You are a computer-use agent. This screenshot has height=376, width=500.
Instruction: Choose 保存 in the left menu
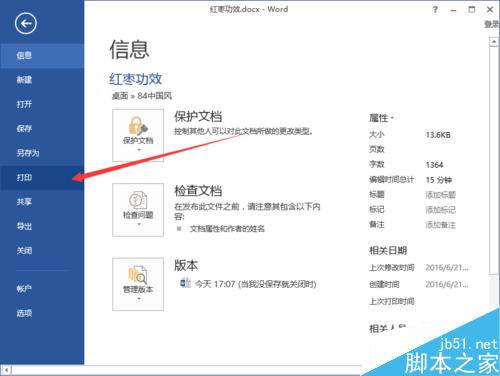click(x=42, y=129)
